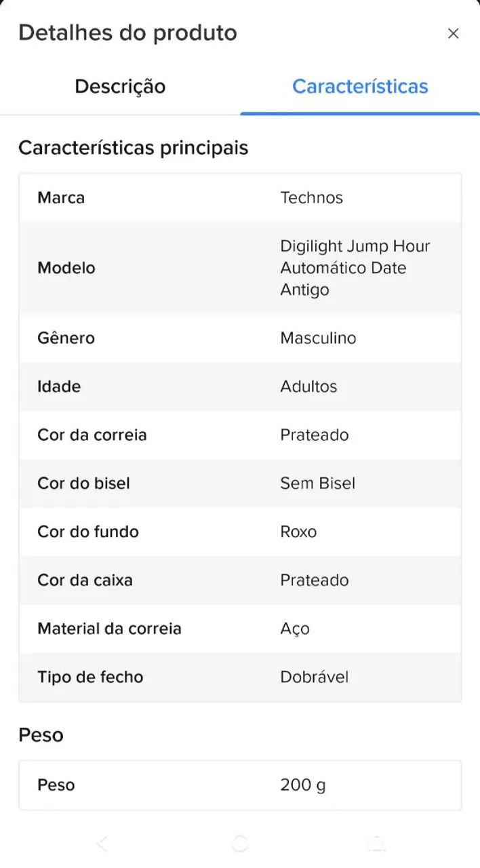Tap the Android home circle icon

point(240,843)
